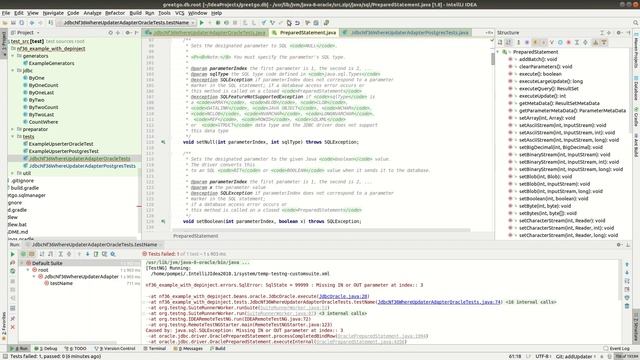Click the Stop button in main toolbar
This screenshot has width=640, height=360.
click(x=235, y=23)
